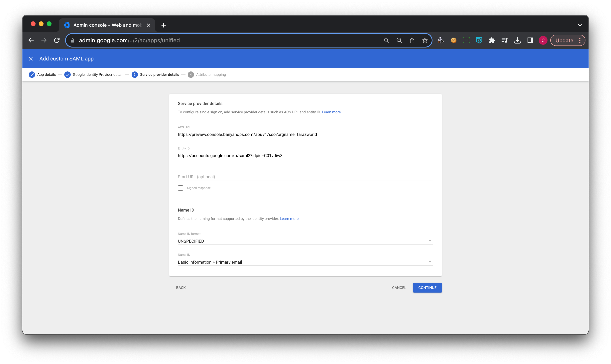Open the browser downloads icon
Image resolution: width=611 pixels, height=364 pixels.
[x=517, y=40]
